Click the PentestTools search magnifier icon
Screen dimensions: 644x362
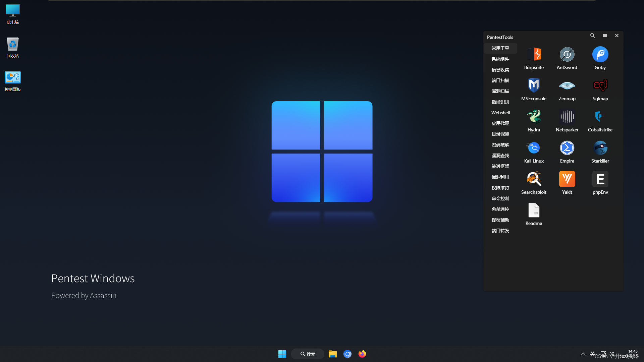pyautogui.click(x=593, y=36)
